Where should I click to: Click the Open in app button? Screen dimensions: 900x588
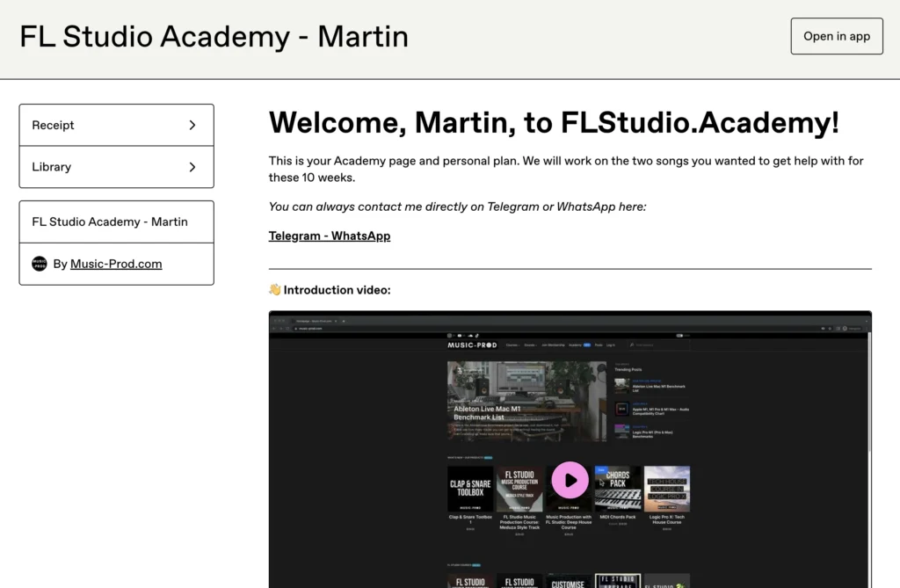pyautogui.click(x=836, y=36)
